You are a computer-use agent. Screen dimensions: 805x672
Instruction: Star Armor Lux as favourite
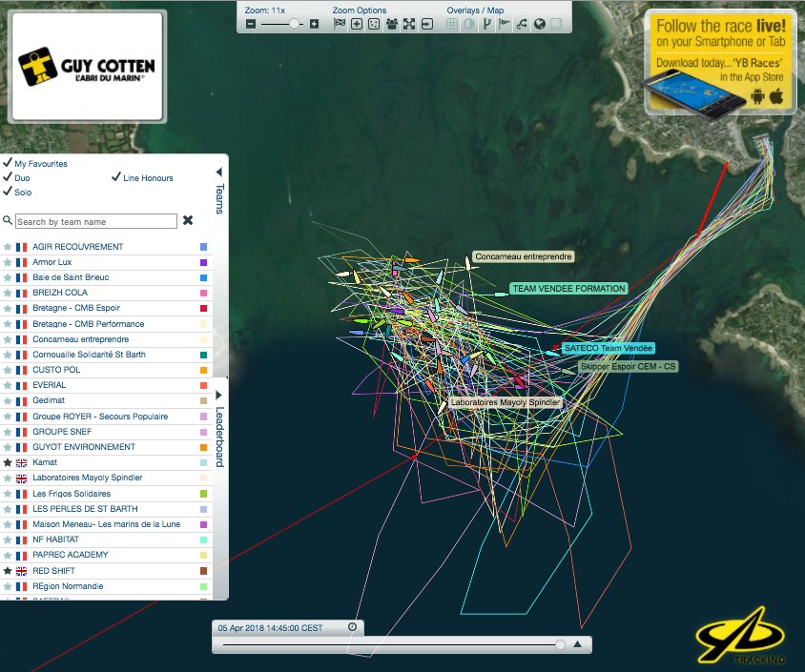[8, 262]
